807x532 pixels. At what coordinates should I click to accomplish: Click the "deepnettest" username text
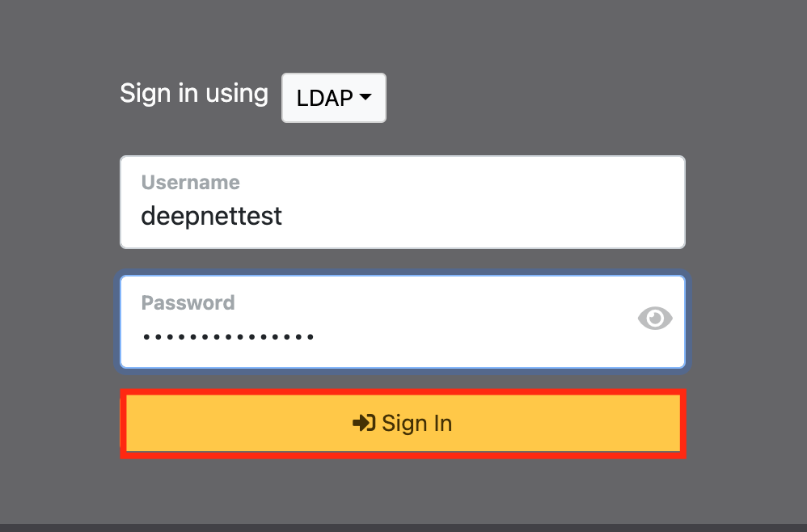pos(211,216)
